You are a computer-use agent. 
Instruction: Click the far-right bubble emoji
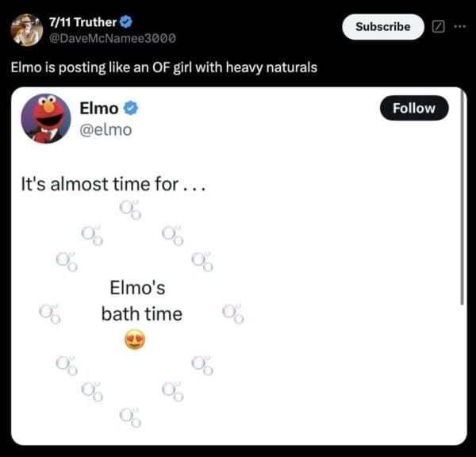pyautogui.click(x=232, y=313)
